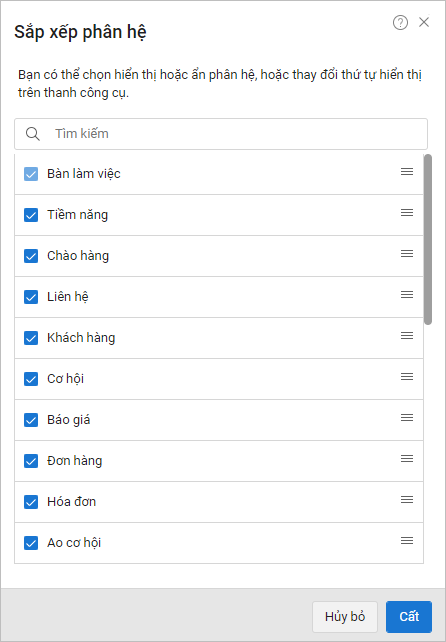Click the Hủy bỏ cancel button
Screen dimensions: 446x642
click(x=345, y=617)
